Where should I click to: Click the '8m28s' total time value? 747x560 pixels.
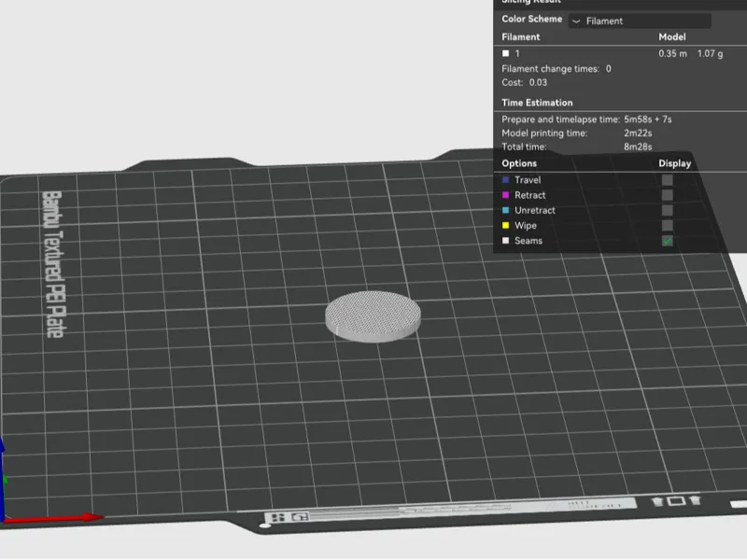pyautogui.click(x=638, y=147)
